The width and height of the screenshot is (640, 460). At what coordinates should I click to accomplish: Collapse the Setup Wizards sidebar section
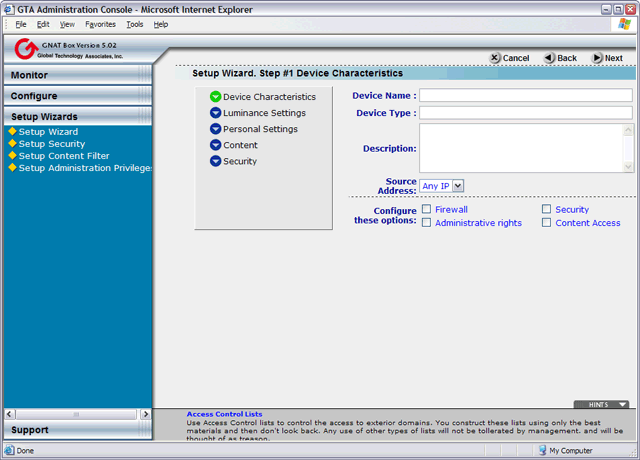click(x=78, y=117)
